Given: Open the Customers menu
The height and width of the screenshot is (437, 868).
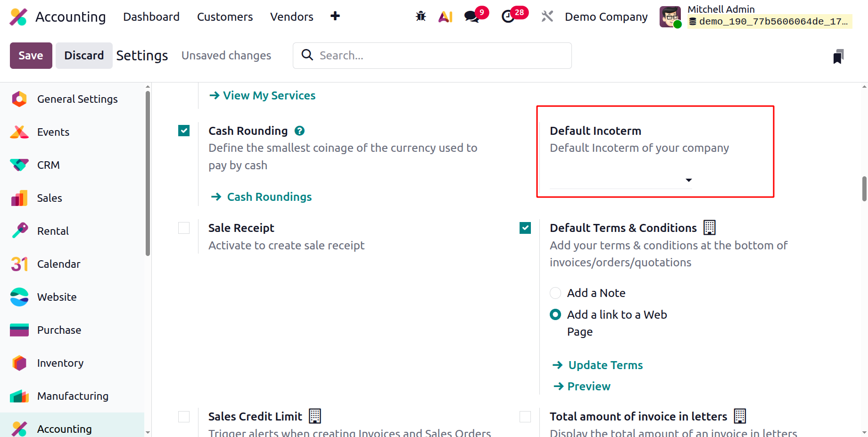Looking at the screenshot, I should coord(225,17).
